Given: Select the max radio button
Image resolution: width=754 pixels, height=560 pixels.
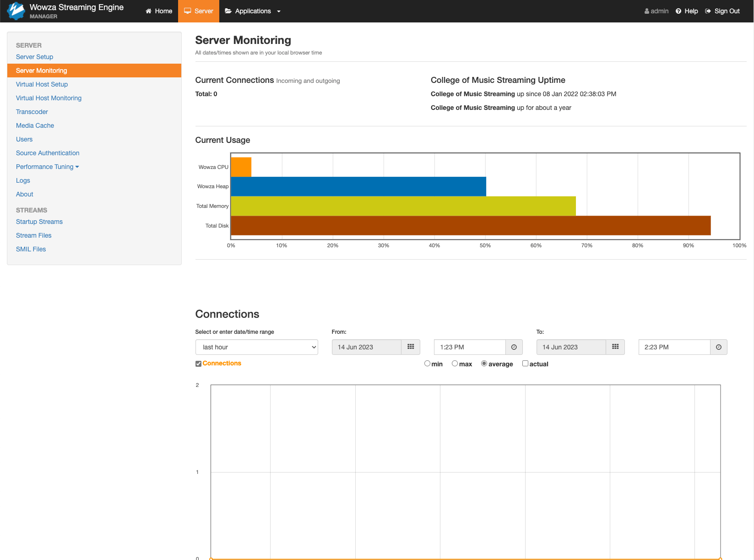Looking at the screenshot, I should pos(455,364).
